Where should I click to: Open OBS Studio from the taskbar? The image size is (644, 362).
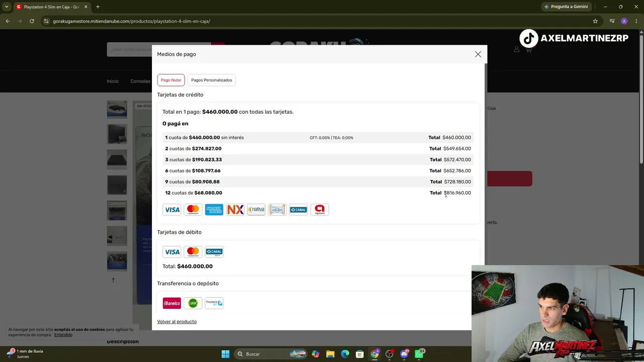[x=389, y=354]
